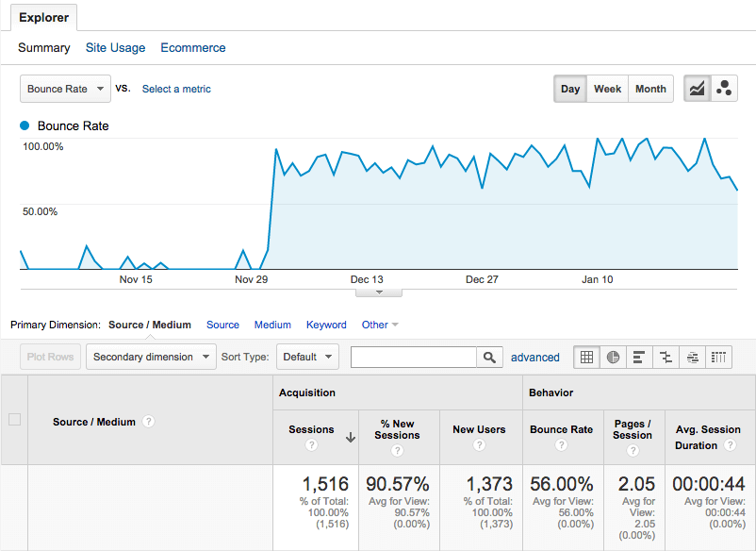
Task: Select the comparison view icon
Action: click(x=666, y=357)
